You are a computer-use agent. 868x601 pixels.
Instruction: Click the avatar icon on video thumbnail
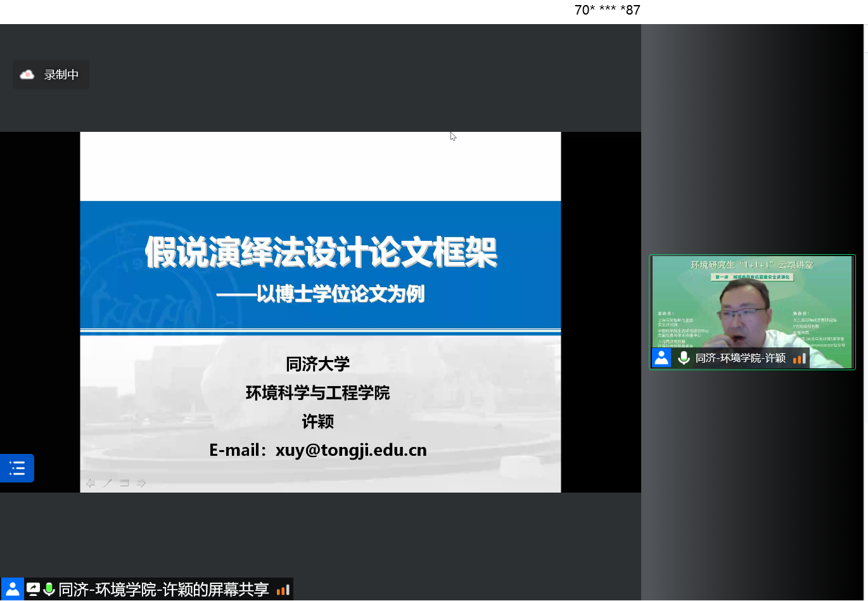tap(661, 358)
